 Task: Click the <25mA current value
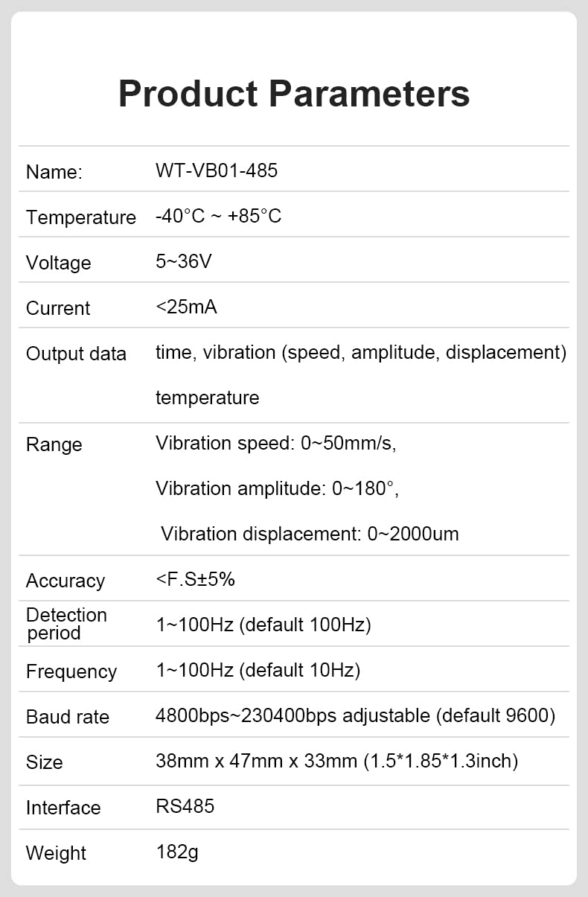coord(186,307)
